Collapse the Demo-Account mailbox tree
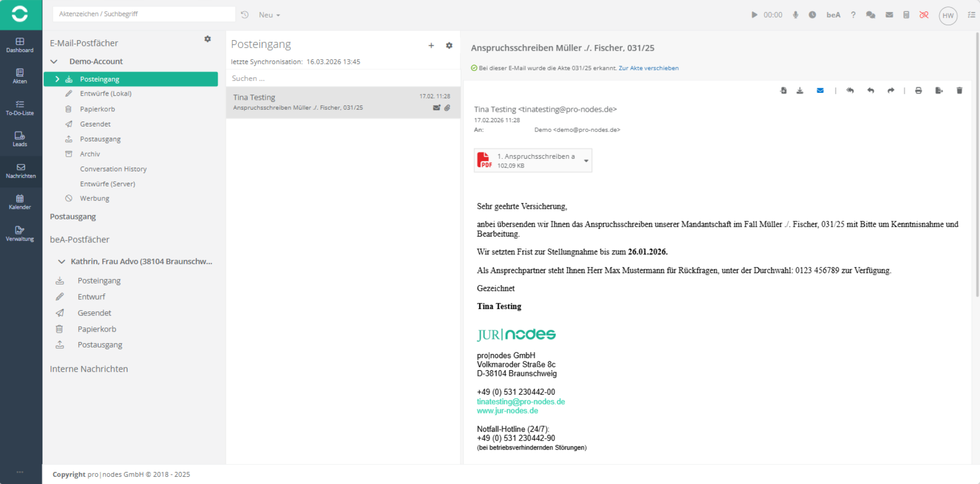Image resolution: width=980 pixels, height=484 pixels. point(54,62)
